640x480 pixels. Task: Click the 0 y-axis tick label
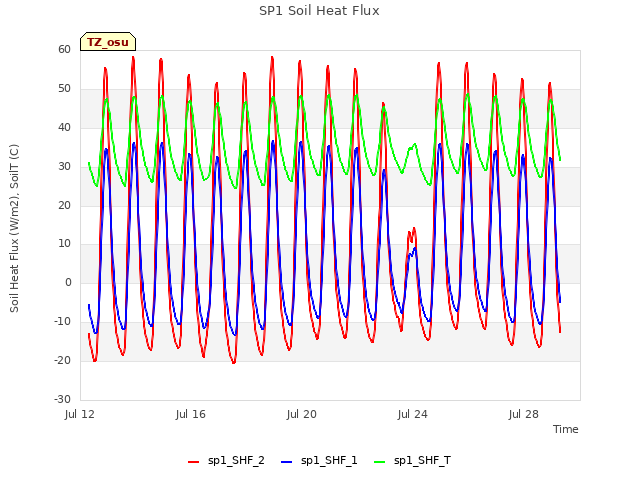point(68,282)
